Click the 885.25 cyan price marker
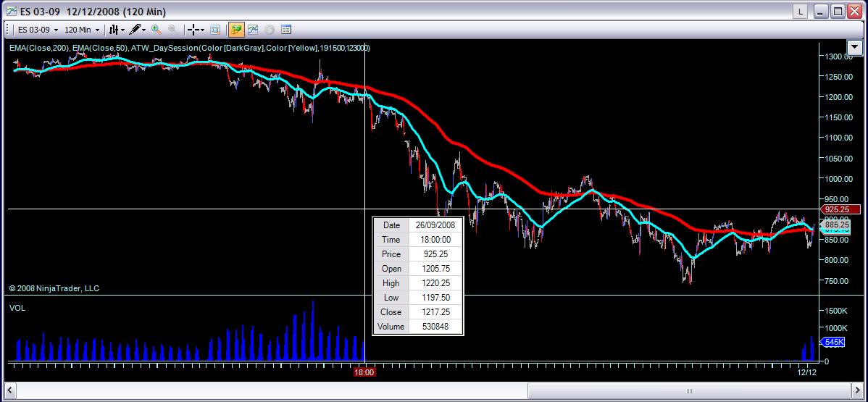 pyautogui.click(x=835, y=225)
